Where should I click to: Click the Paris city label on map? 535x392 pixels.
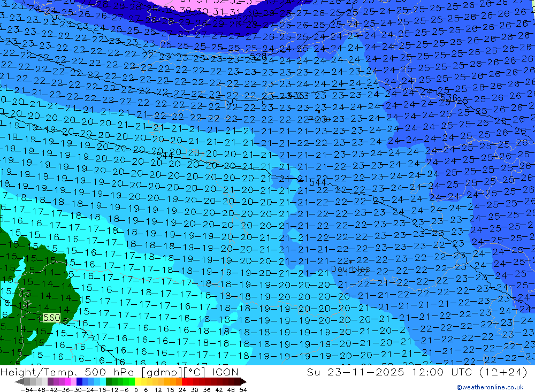(x=318, y=119)
